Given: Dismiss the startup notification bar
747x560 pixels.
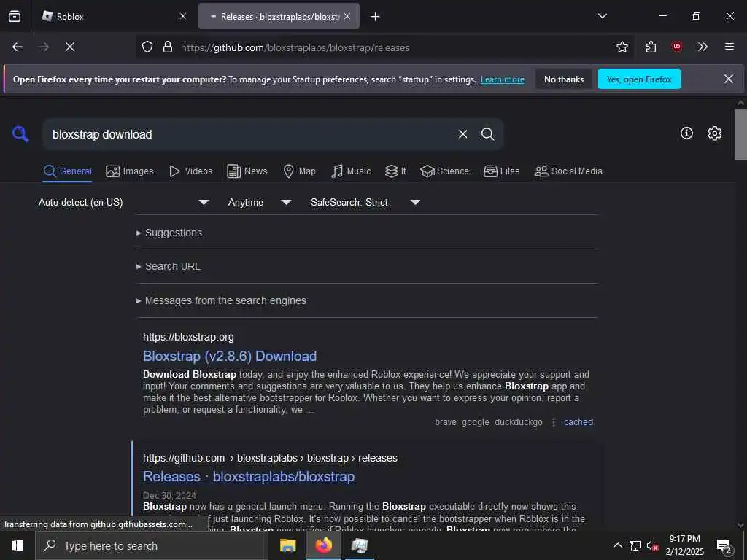Looking at the screenshot, I should [x=729, y=79].
